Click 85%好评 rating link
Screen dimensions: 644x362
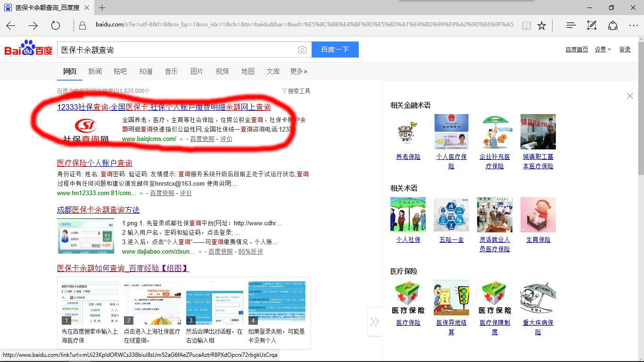[x=250, y=252]
